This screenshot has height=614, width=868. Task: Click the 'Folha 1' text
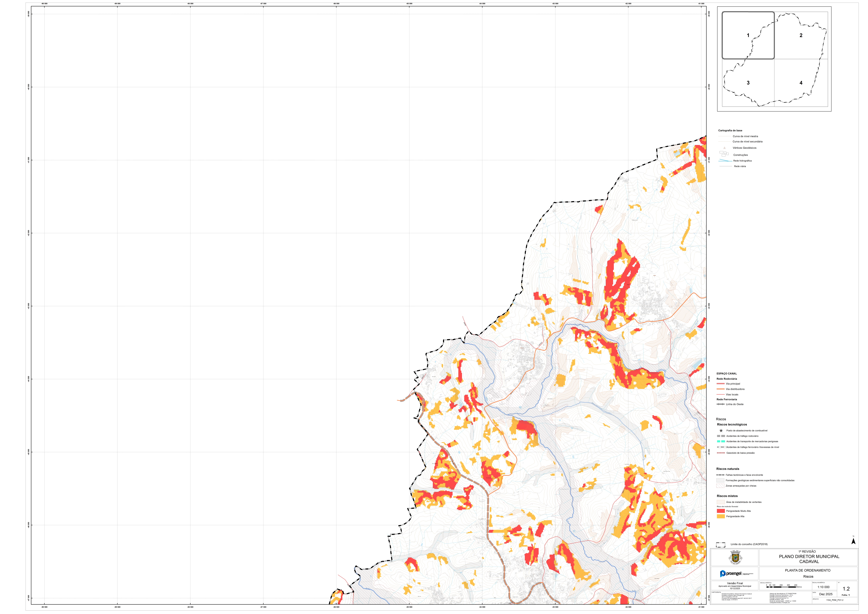click(x=846, y=595)
